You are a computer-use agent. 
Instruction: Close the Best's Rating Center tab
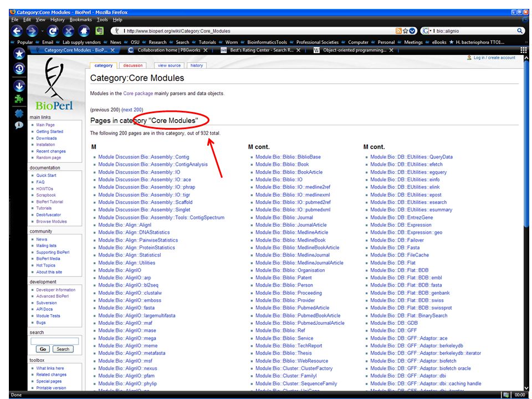(298, 50)
